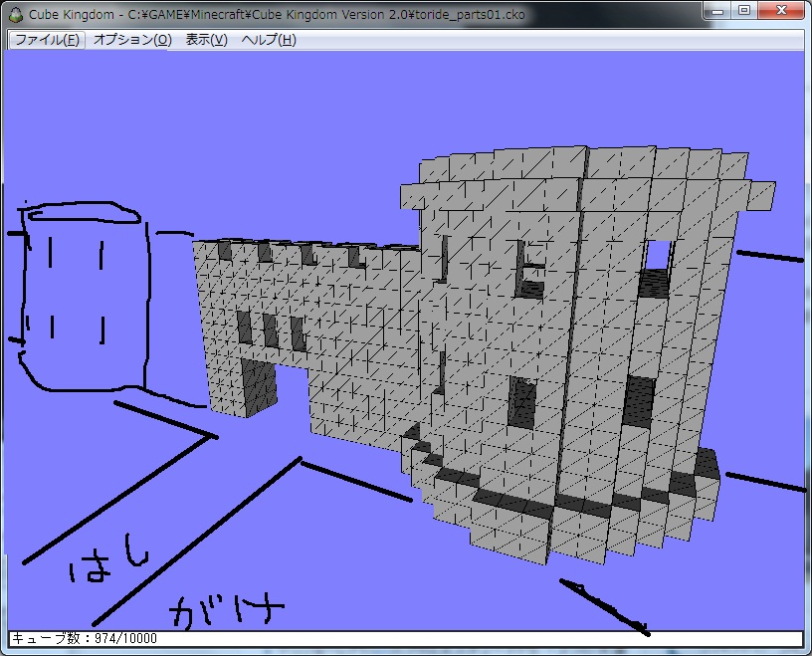
Task: Open the ファイル(F) menu
Action: pyautogui.click(x=47, y=40)
